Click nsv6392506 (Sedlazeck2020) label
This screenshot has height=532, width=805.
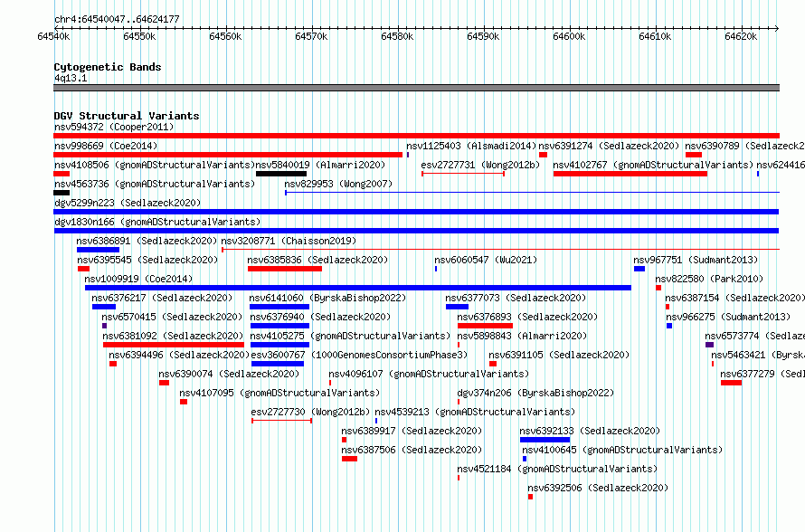pyautogui.click(x=598, y=488)
